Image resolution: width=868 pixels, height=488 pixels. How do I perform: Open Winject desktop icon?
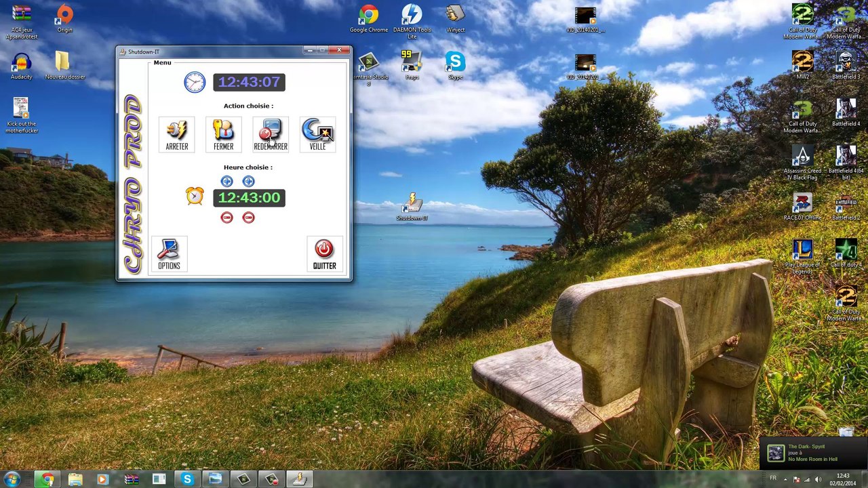click(455, 18)
